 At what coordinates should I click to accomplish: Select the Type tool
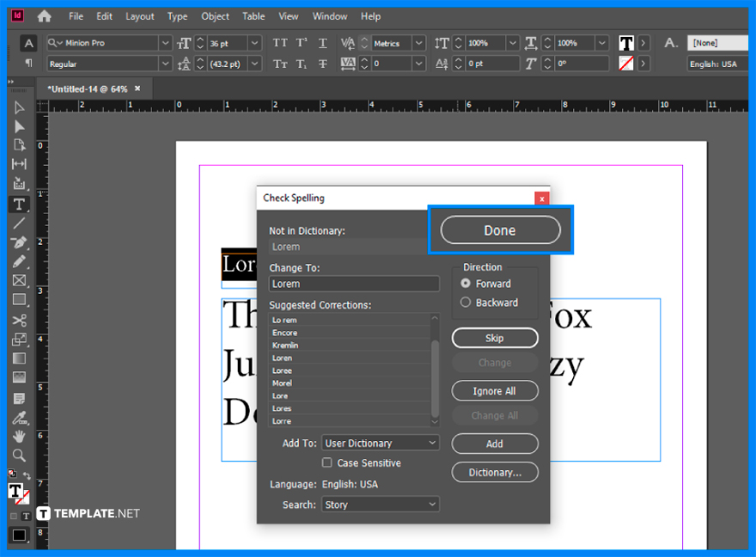pyautogui.click(x=19, y=203)
